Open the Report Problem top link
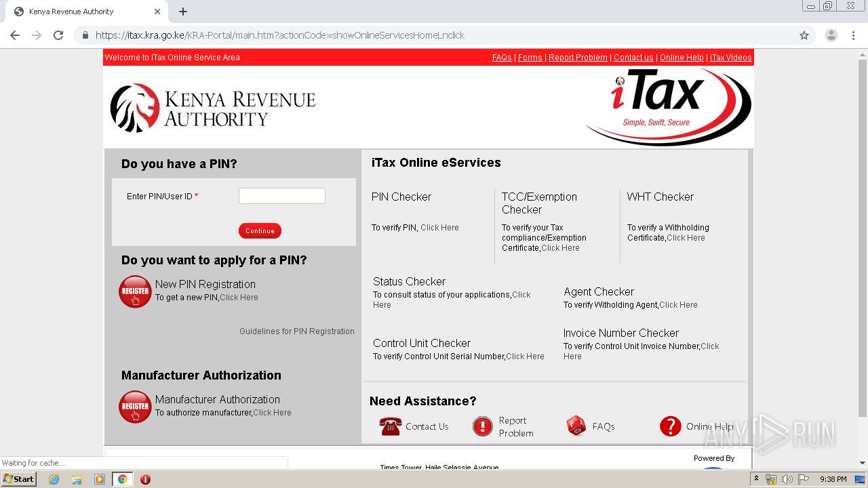The image size is (868, 488). (x=578, y=58)
